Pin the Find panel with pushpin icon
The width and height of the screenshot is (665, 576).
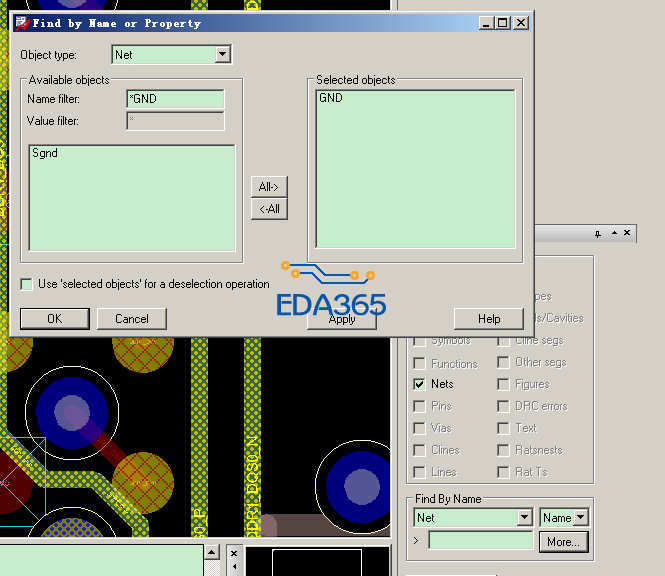[x=598, y=233]
